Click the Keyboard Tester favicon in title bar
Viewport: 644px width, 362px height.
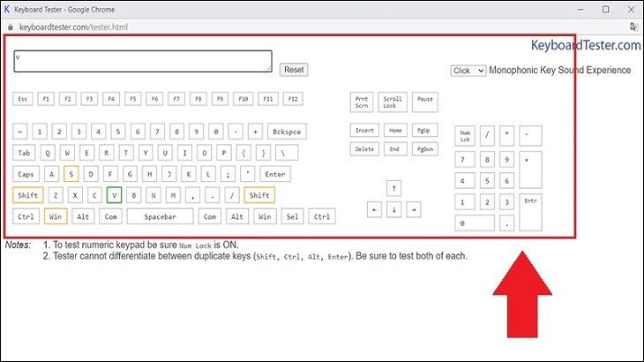(x=6, y=10)
